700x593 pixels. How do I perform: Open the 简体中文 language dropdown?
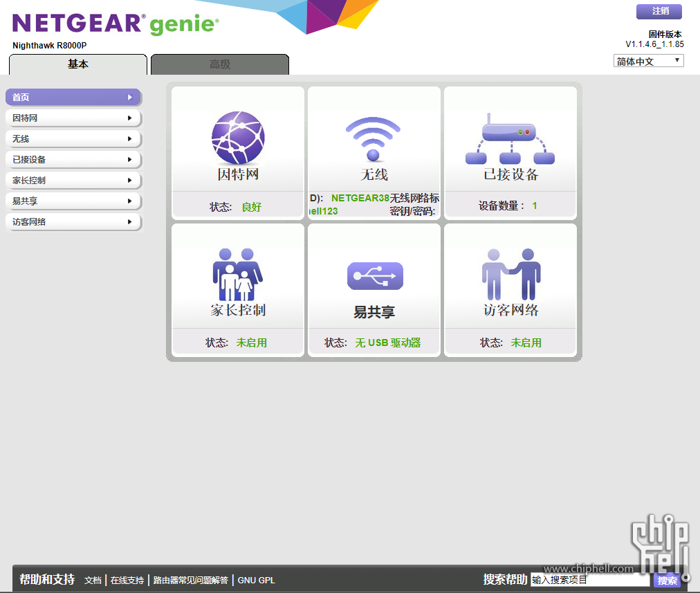click(649, 61)
